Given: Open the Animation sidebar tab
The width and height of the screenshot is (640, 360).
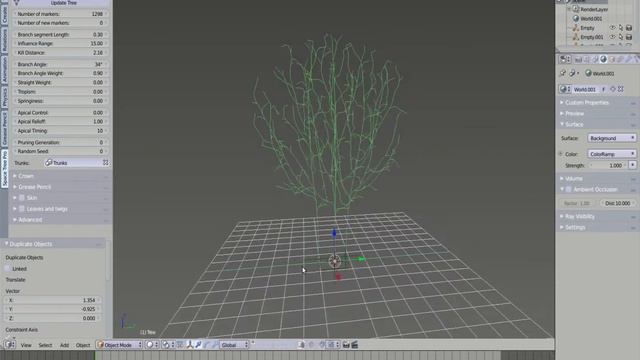Looking at the screenshot, I should click(x=4, y=69).
